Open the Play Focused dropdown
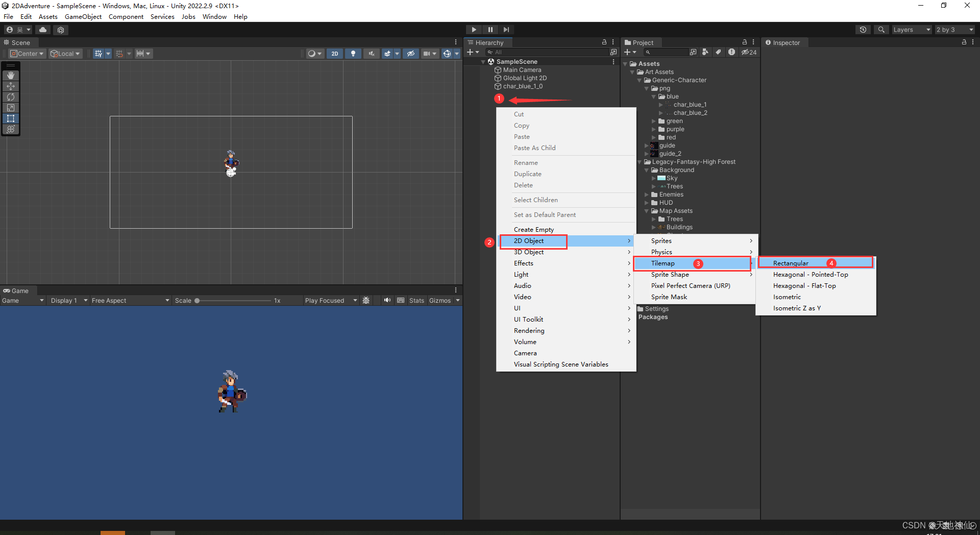The image size is (980, 535). pyautogui.click(x=331, y=301)
